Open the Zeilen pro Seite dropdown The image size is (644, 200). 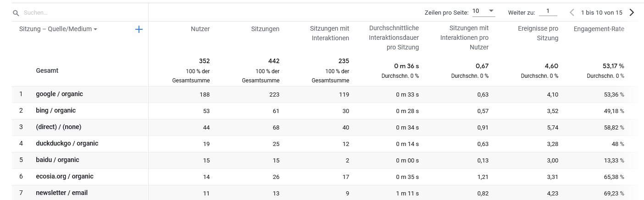point(483,11)
